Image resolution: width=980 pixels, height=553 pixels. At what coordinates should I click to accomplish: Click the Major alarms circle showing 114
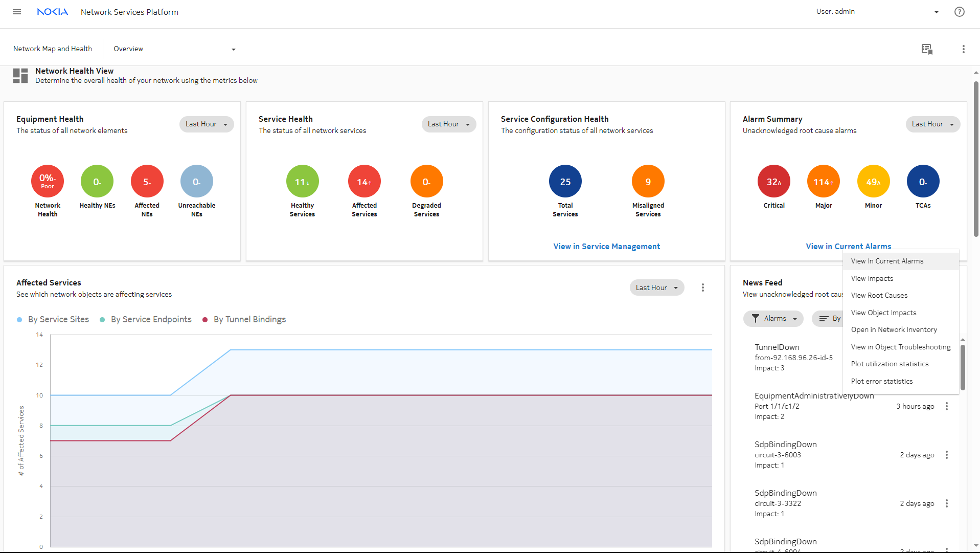click(x=823, y=181)
